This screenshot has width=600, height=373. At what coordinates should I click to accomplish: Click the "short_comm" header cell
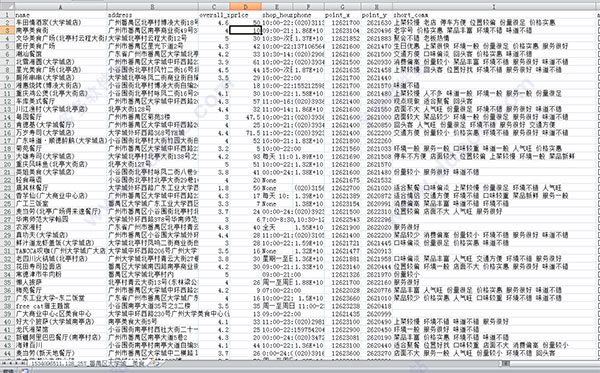(494, 15)
